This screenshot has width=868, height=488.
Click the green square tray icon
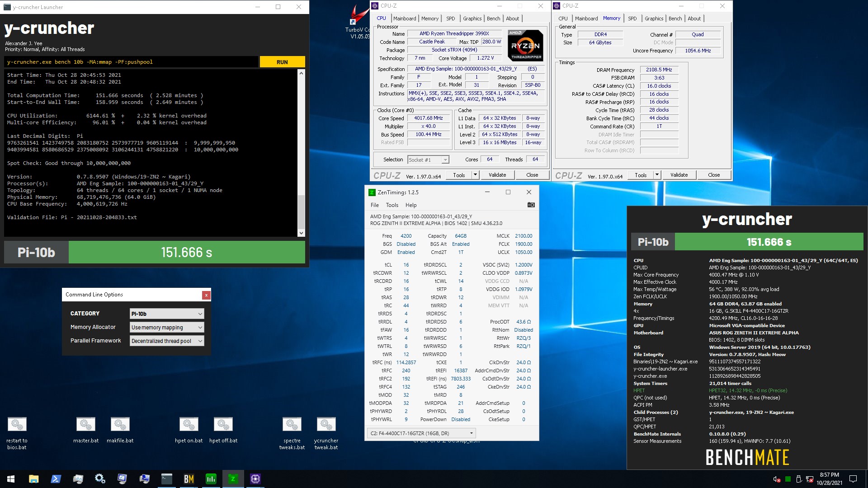coord(788,479)
